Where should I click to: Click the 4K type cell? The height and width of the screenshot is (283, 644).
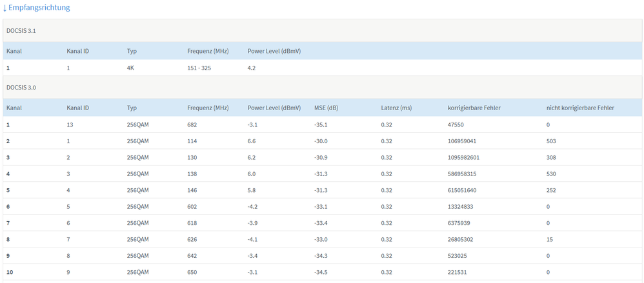point(130,68)
